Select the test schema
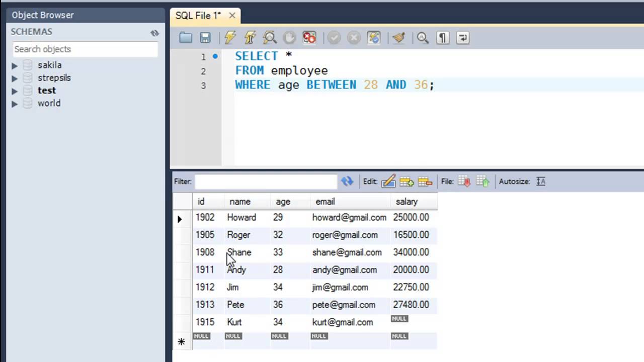The image size is (644, 362). pos(47,90)
